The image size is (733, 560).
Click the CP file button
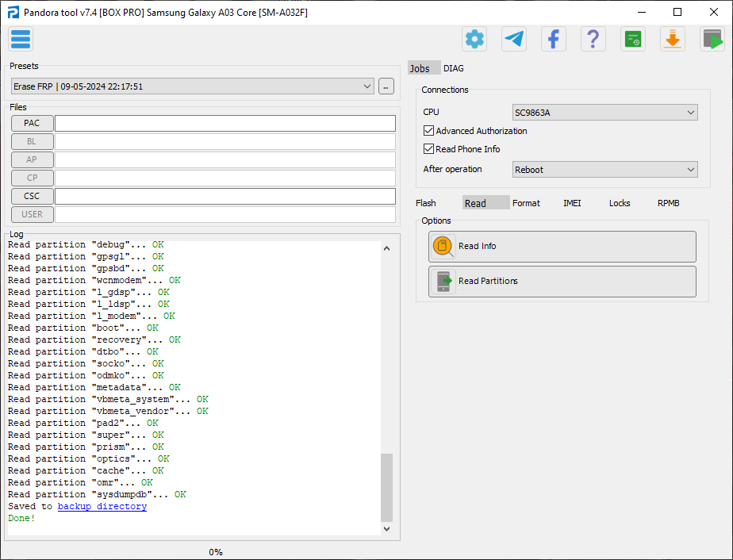pyautogui.click(x=32, y=178)
